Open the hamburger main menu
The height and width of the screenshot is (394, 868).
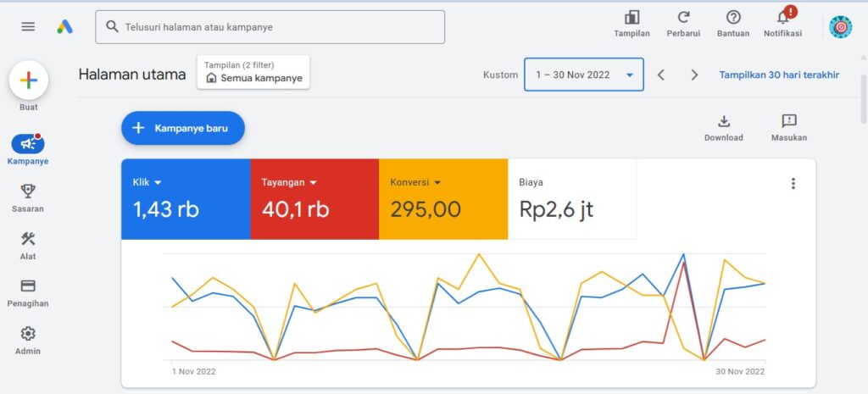coord(28,26)
